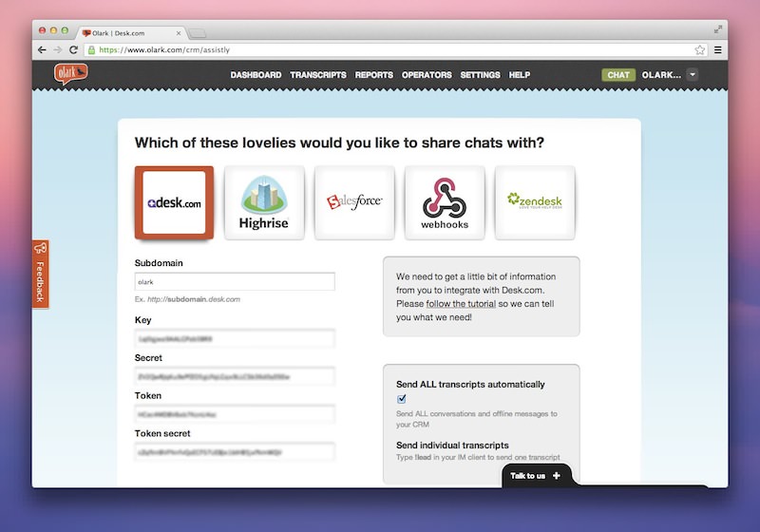Pick the Salesforce integration tile
This screenshot has width=760, height=532.
click(354, 202)
